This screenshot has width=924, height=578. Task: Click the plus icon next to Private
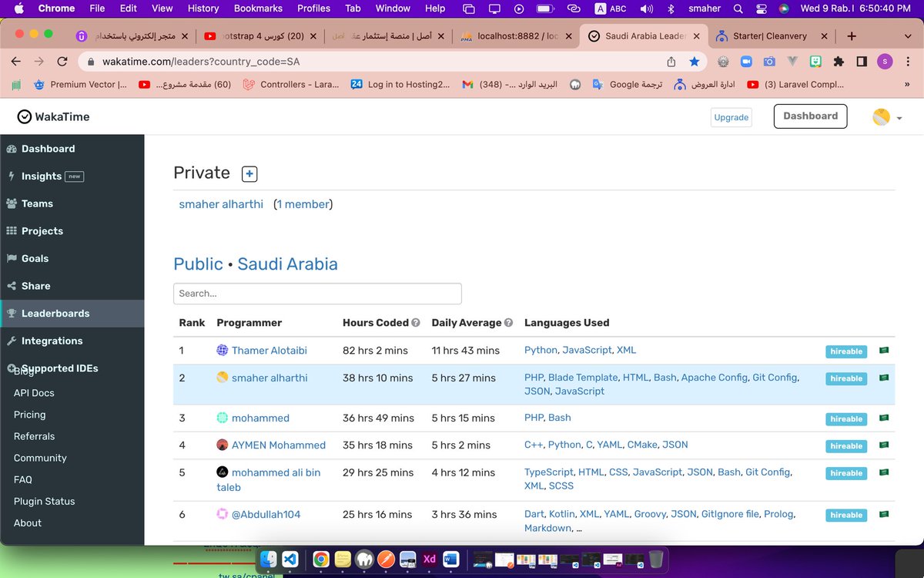point(249,174)
